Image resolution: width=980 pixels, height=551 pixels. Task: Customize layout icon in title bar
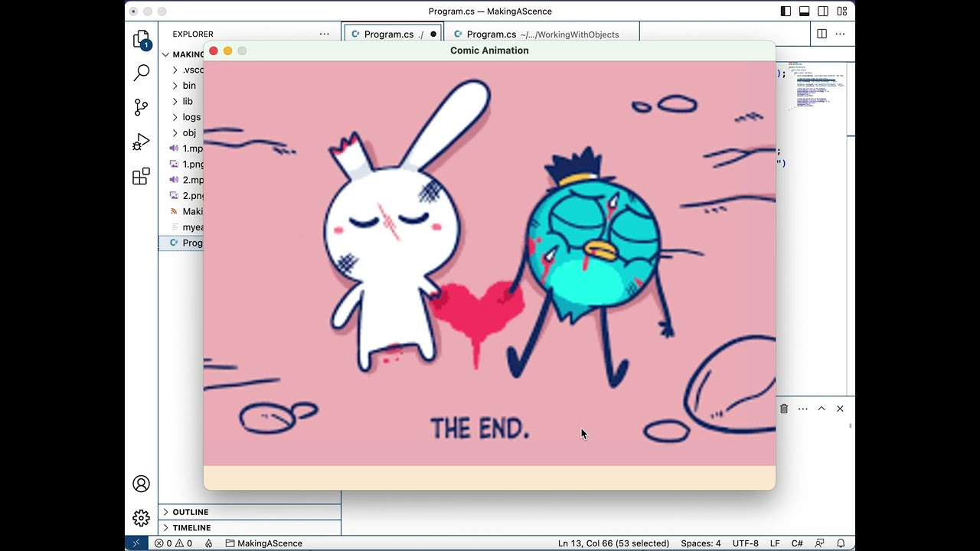pyautogui.click(x=842, y=11)
